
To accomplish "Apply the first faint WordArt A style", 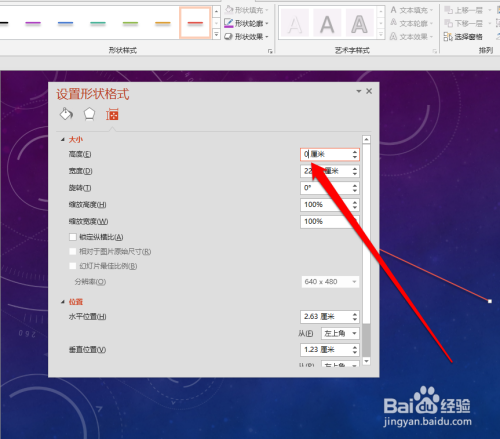I will pyautogui.click(x=295, y=23).
